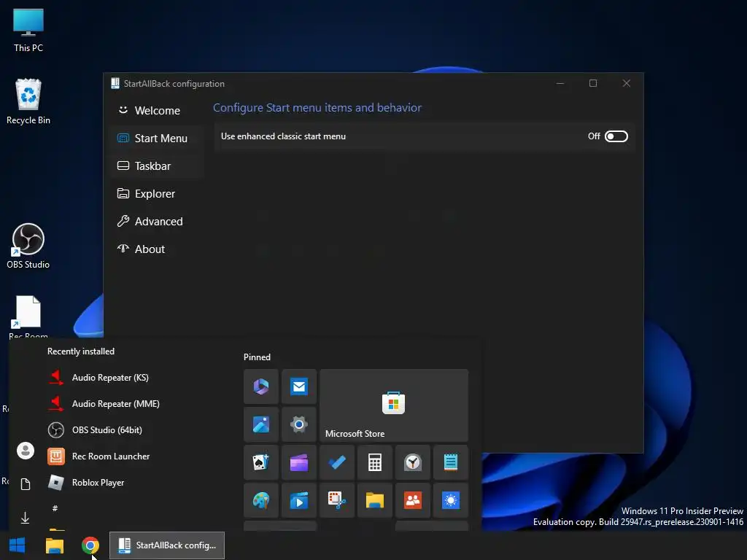Toggle Use enhanced classic start menu switch
Viewport: 747px width, 560px height.
coord(616,136)
